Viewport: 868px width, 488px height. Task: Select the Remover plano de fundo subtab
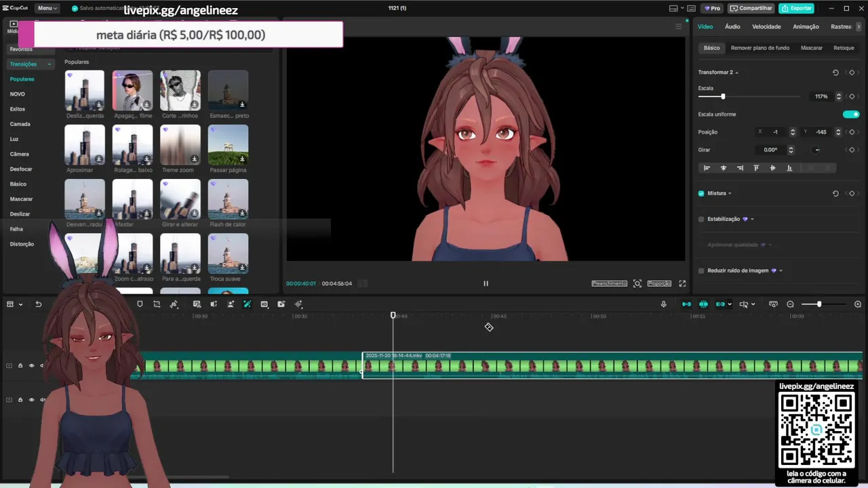[x=759, y=48]
